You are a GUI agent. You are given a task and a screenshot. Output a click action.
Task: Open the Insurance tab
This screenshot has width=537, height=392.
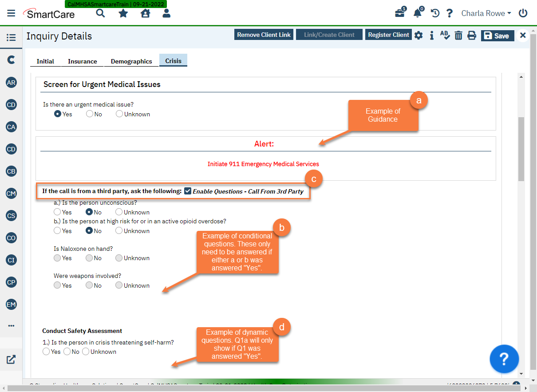(x=82, y=61)
